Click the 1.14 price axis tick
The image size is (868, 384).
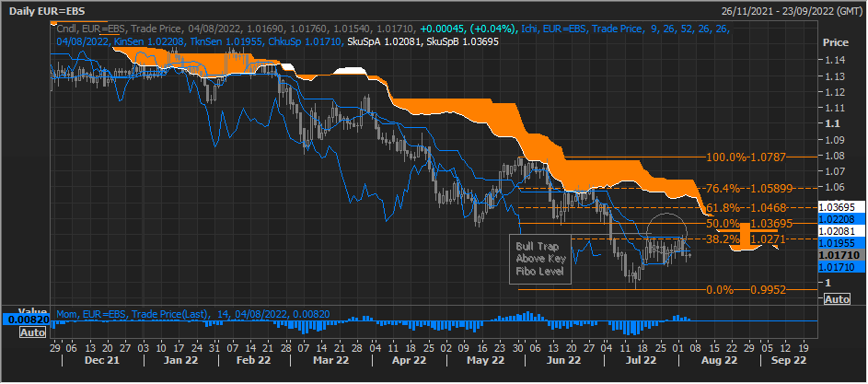(834, 61)
